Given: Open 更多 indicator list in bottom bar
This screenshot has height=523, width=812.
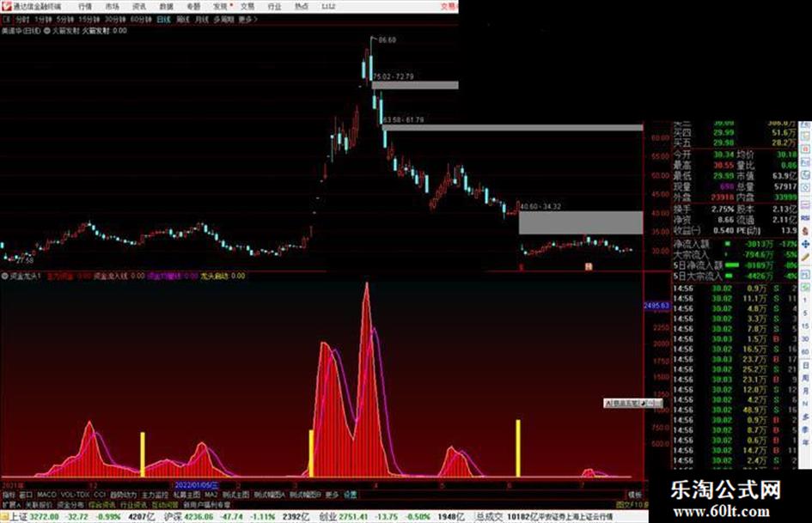Looking at the screenshot, I should [332, 495].
